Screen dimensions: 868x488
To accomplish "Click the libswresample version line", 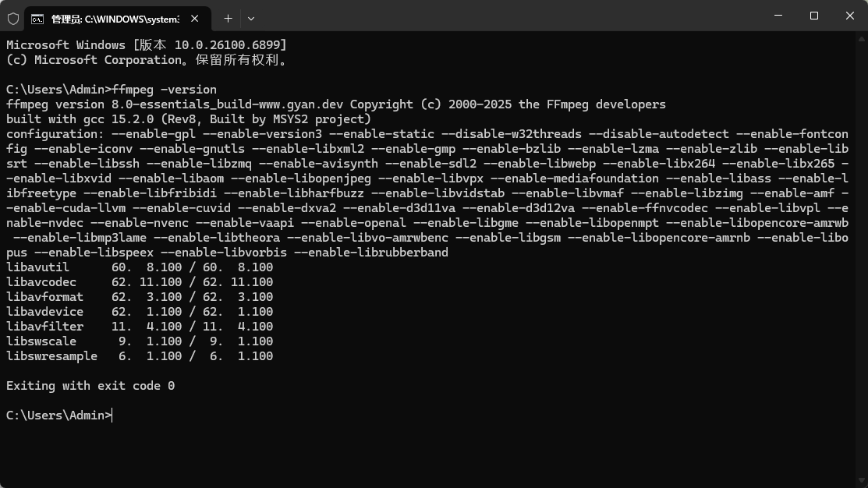I will (x=140, y=356).
